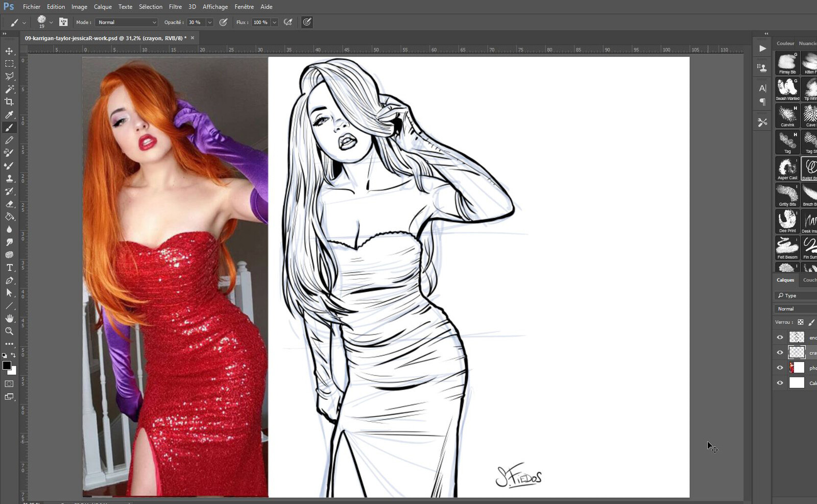Click the Opacité 30 % input field

[196, 22]
